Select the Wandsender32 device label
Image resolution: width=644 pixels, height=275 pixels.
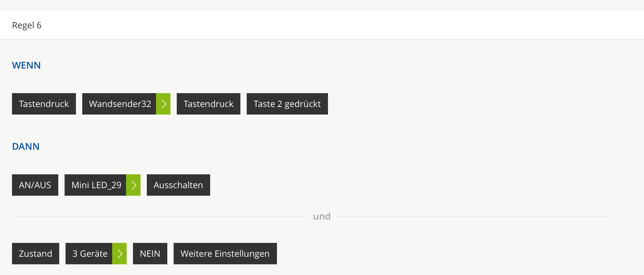point(119,104)
